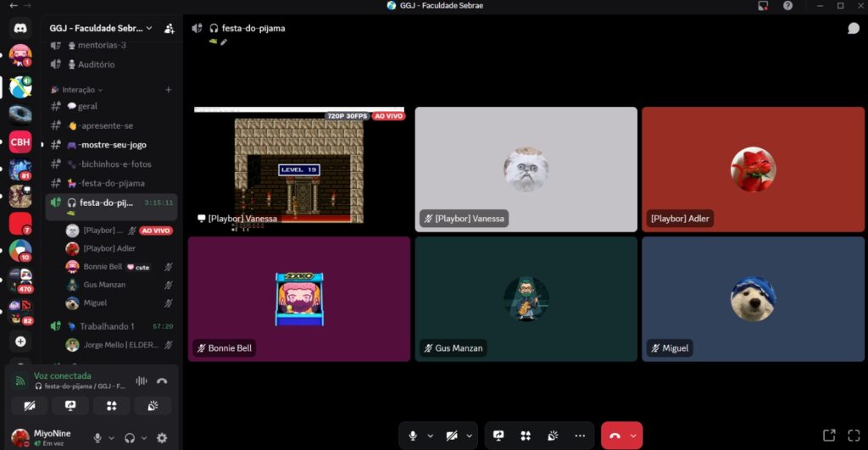This screenshot has width=868, height=450.
Task: Toggle microphone mute in bottom call bar
Action: click(x=413, y=436)
